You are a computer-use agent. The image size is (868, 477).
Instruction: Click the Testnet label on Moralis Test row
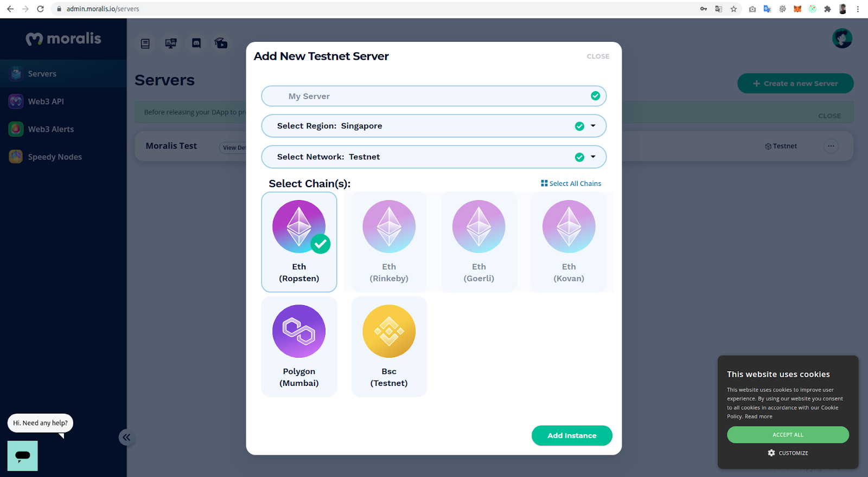781,146
